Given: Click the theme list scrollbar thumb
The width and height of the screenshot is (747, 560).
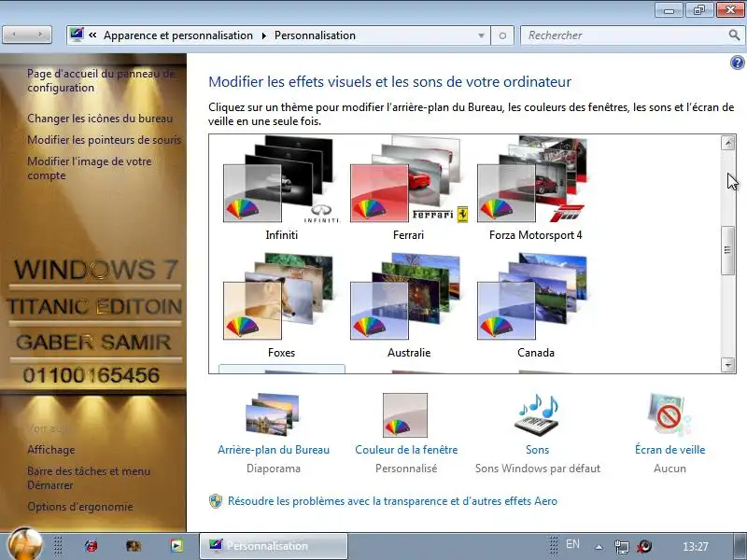Looking at the screenshot, I should [x=727, y=250].
